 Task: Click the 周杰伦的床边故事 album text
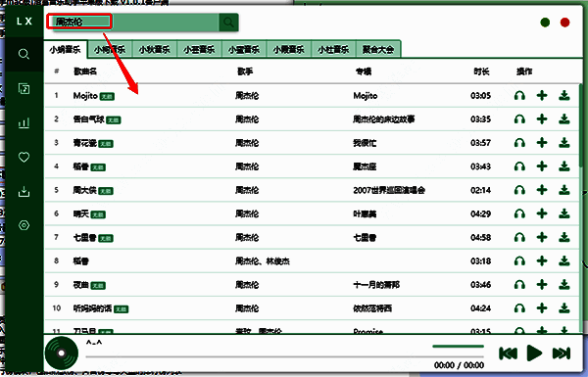point(383,119)
